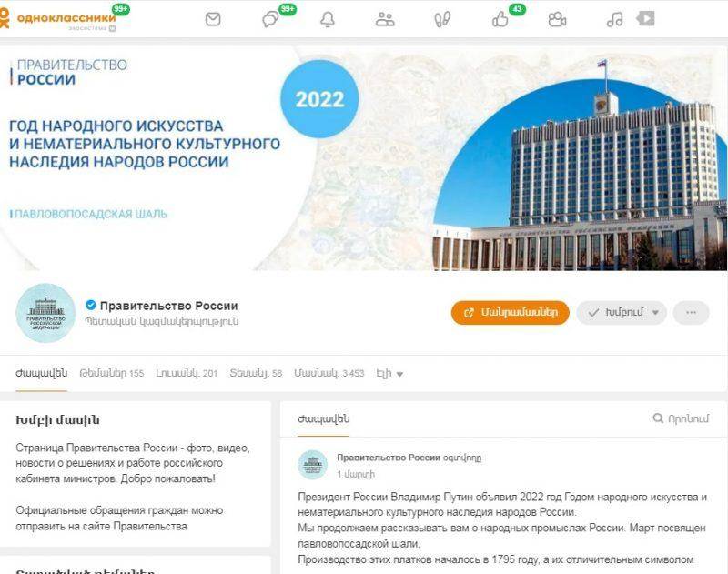Open the video camera icon

[x=557, y=19]
